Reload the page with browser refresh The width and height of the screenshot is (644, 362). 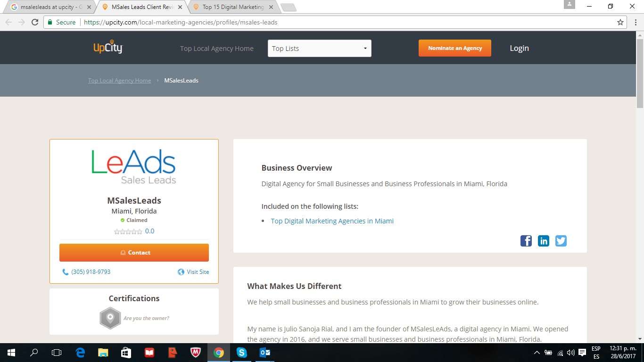click(35, 22)
